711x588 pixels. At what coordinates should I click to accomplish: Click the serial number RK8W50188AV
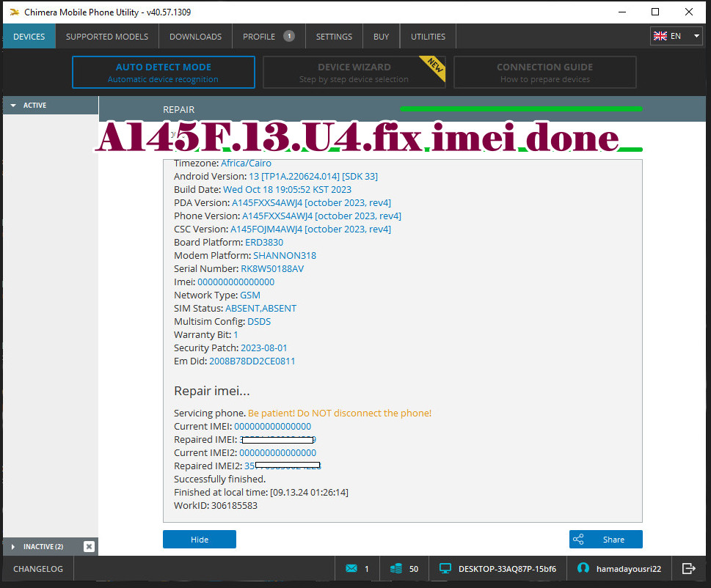tap(272, 268)
